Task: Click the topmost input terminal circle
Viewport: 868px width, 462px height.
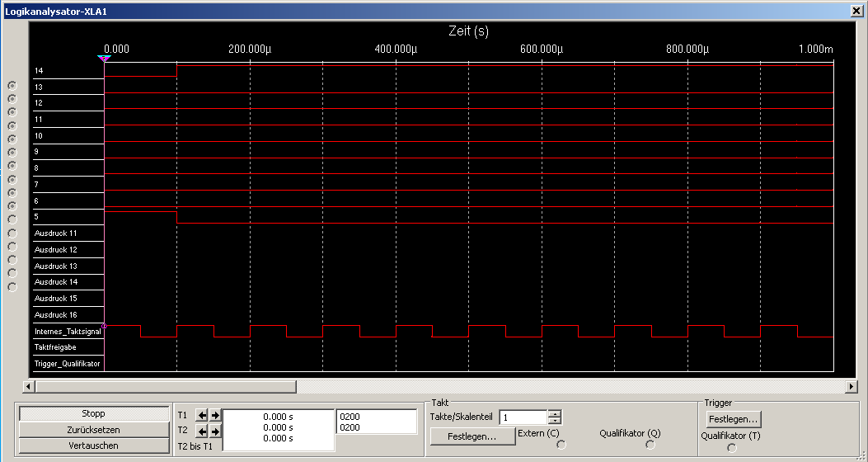Action: (12, 86)
